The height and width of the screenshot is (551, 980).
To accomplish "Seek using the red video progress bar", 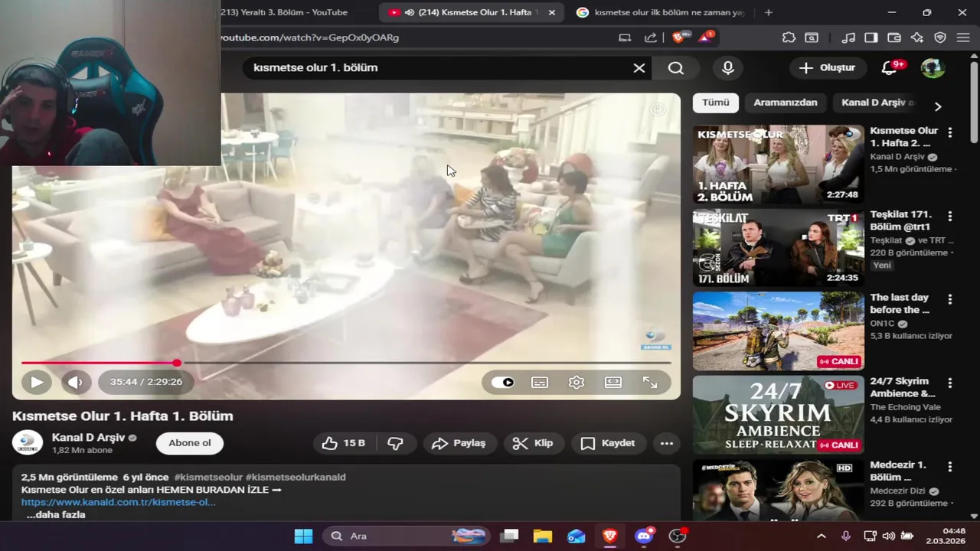I will (x=346, y=363).
